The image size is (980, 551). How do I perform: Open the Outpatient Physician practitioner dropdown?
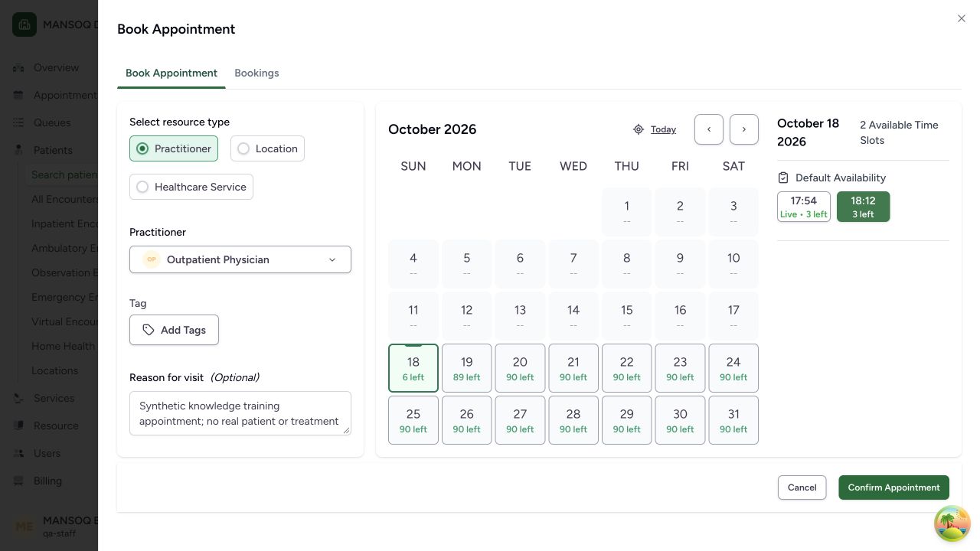pos(240,259)
